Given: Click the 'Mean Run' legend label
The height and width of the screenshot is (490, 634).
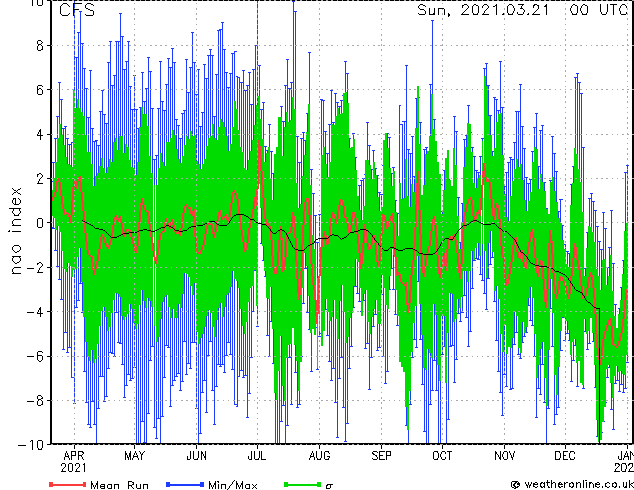Looking at the screenshot, I should click(x=119, y=485).
